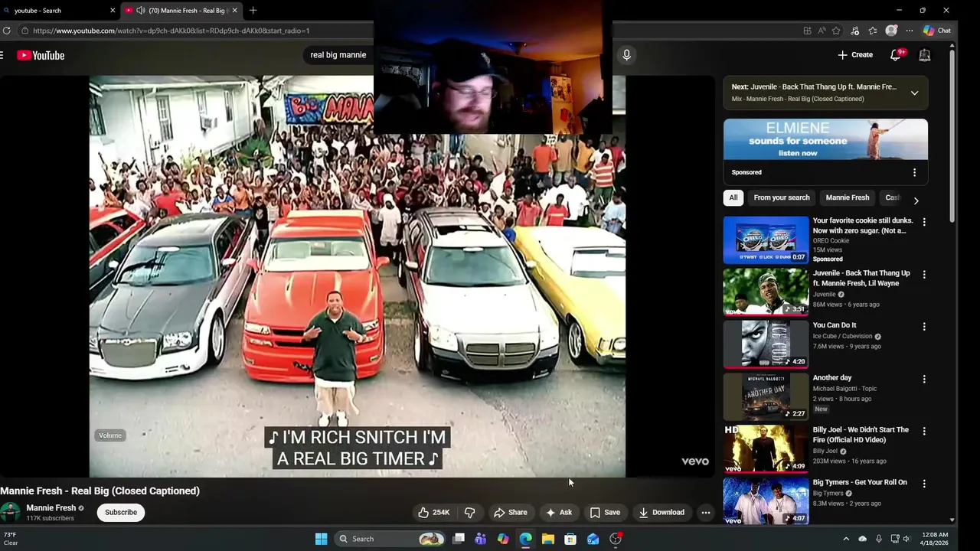
Task: Open Microsoft Teams from taskbar
Action: click(481, 539)
